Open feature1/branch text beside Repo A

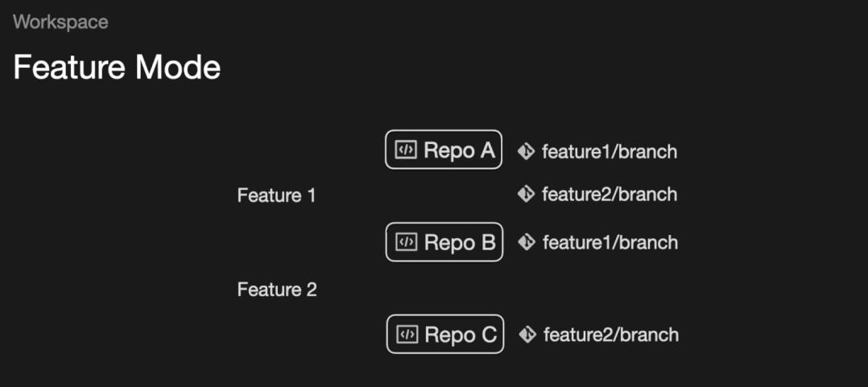[610, 151]
